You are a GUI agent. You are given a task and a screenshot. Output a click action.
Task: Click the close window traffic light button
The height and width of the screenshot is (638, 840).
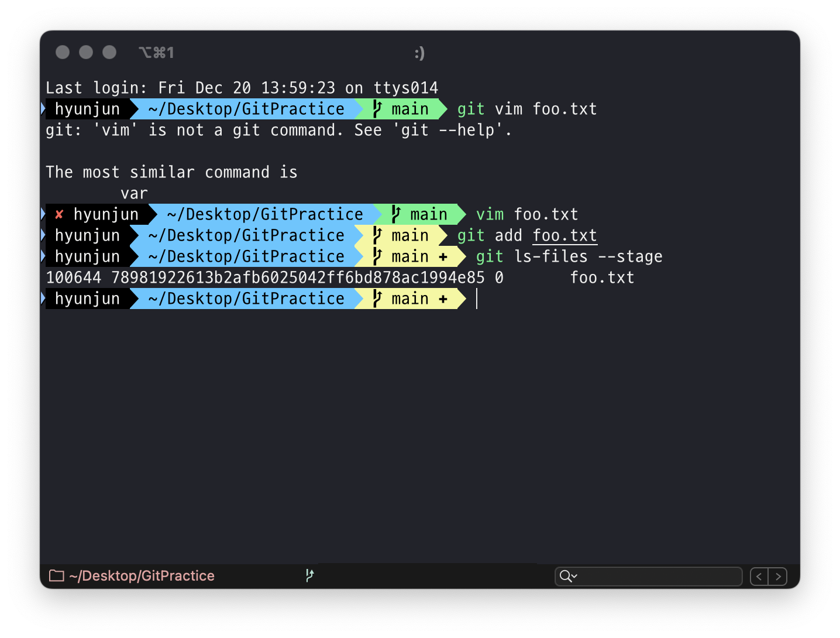click(x=63, y=53)
